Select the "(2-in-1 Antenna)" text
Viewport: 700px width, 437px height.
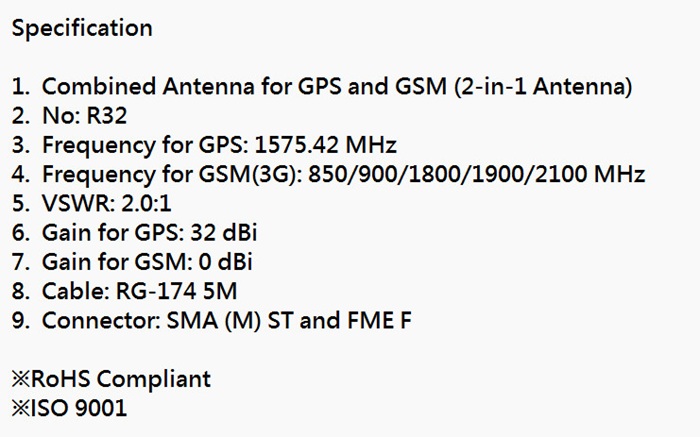pos(542,87)
